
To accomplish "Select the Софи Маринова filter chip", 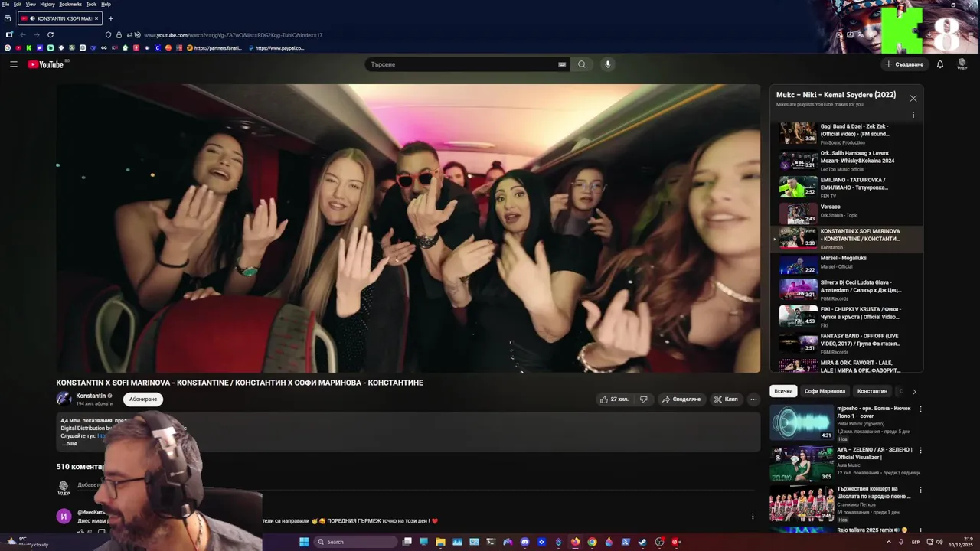I will coord(825,391).
